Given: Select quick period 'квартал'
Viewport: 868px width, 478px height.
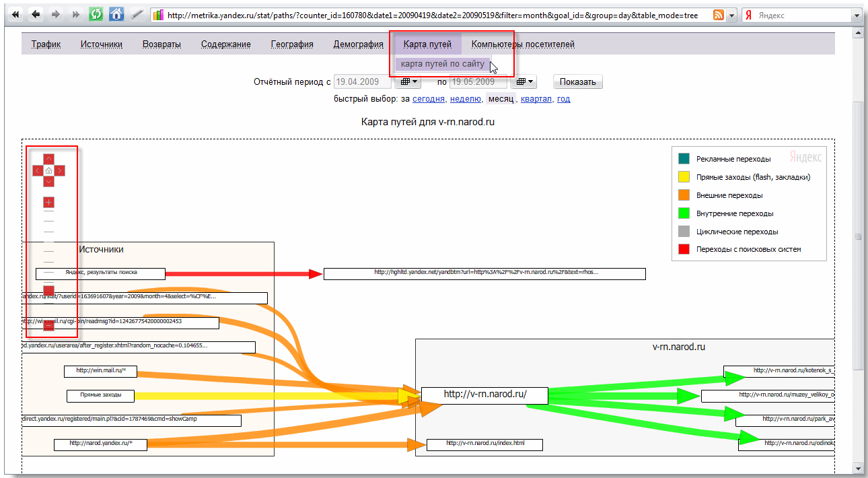Looking at the screenshot, I should [536, 98].
